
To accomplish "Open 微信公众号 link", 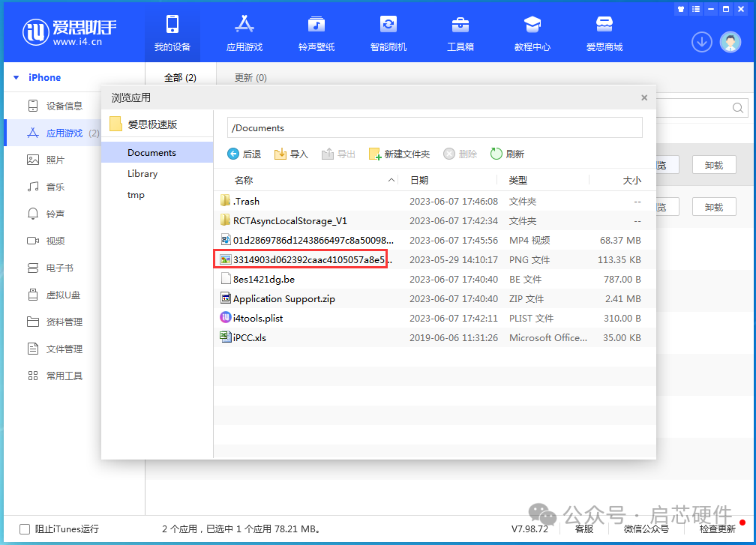I will (646, 529).
